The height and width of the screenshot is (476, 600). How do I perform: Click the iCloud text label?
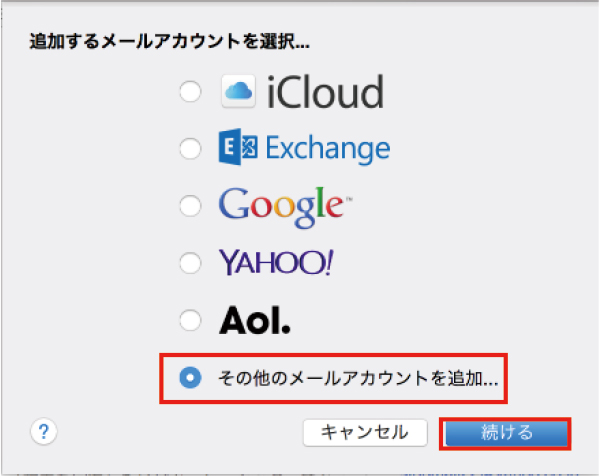(x=325, y=92)
